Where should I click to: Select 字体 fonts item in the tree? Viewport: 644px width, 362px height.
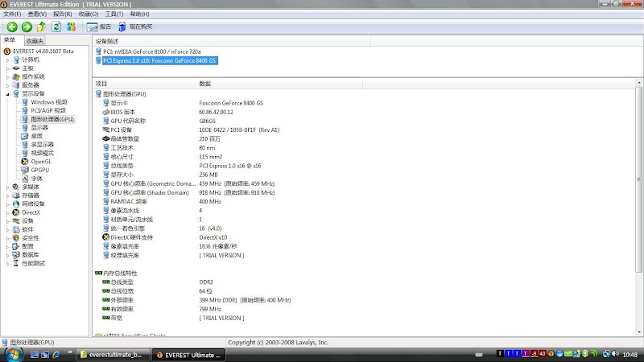(x=36, y=179)
